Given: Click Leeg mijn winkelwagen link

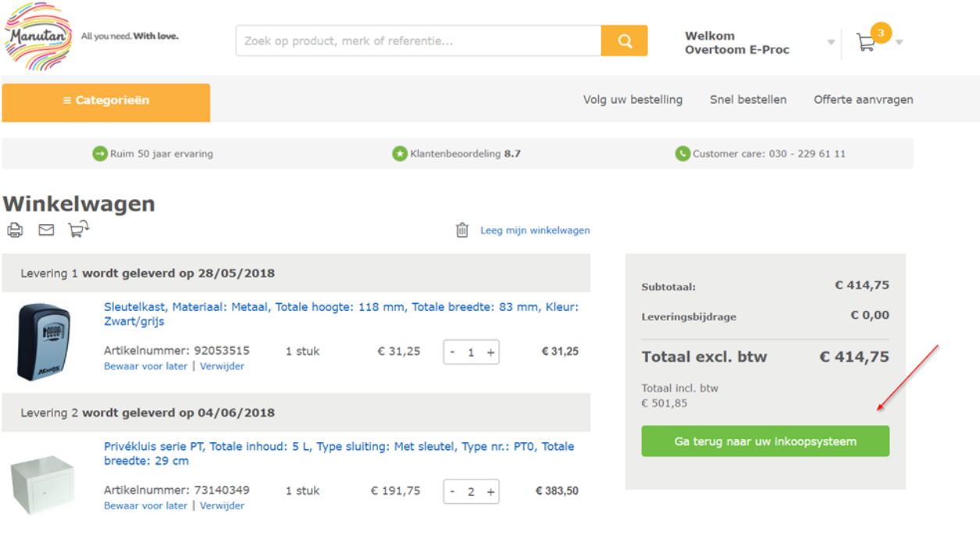Looking at the screenshot, I should point(535,230).
